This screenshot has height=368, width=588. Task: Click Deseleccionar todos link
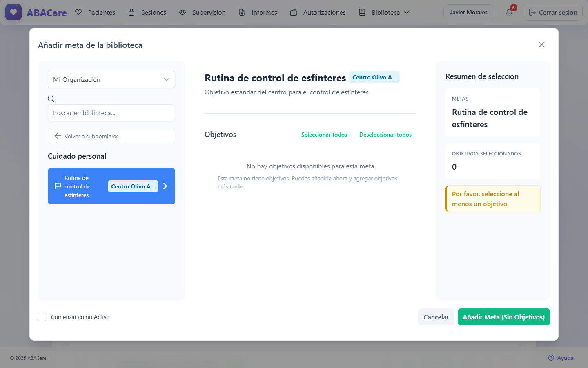[x=385, y=135]
